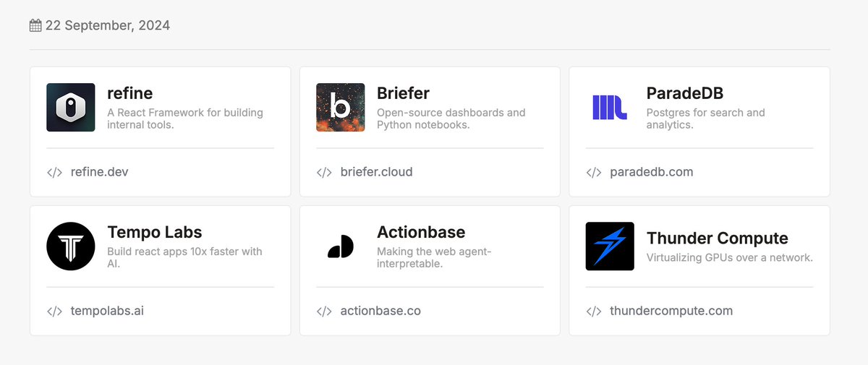Click the ParadeDB blue bars logo

pyautogui.click(x=610, y=108)
